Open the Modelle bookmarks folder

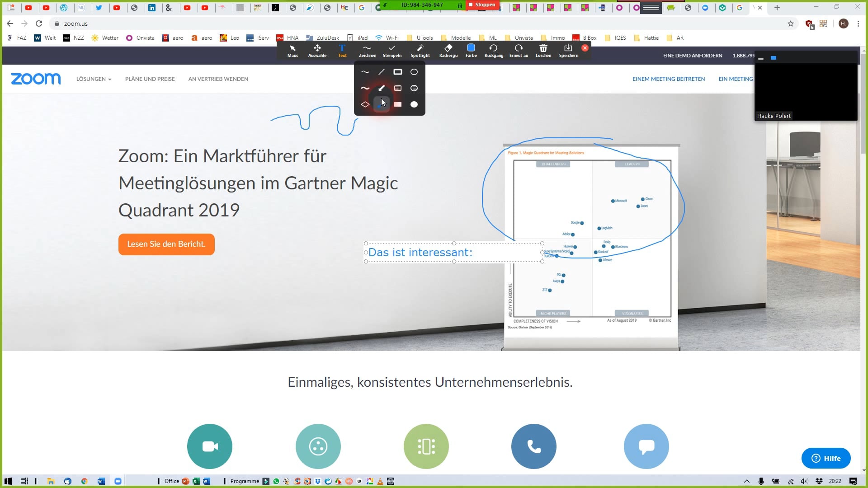pos(456,38)
